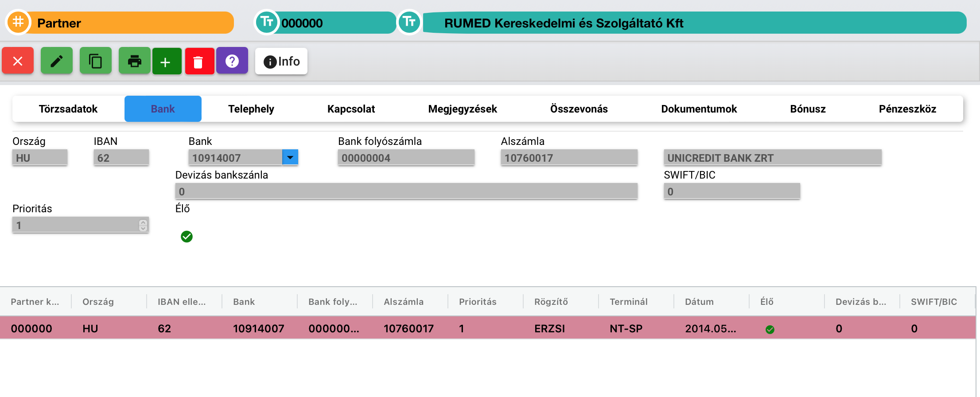
Task: Switch to the Törzsadatok tab
Action: pyautogui.click(x=68, y=109)
